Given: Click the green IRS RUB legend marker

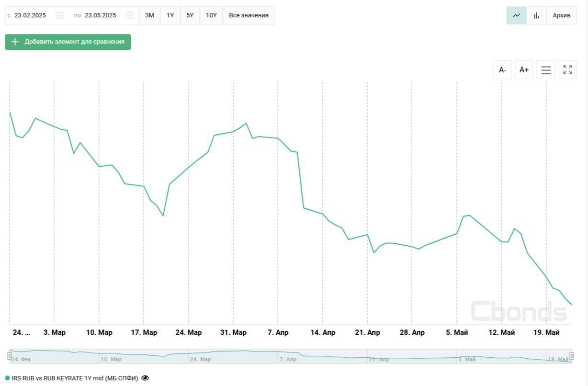Looking at the screenshot, I should pos(8,378).
